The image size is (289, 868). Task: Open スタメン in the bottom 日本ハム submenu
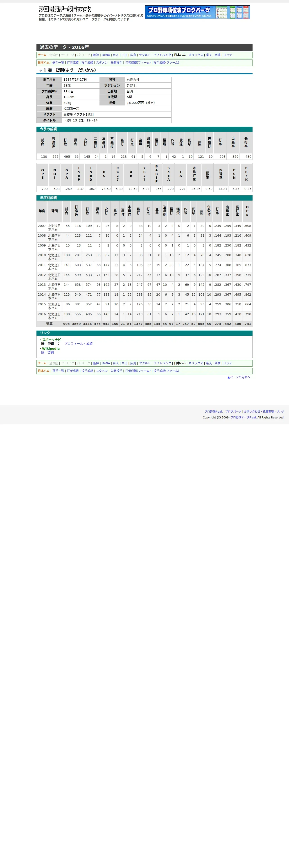click(x=102, y=371)
